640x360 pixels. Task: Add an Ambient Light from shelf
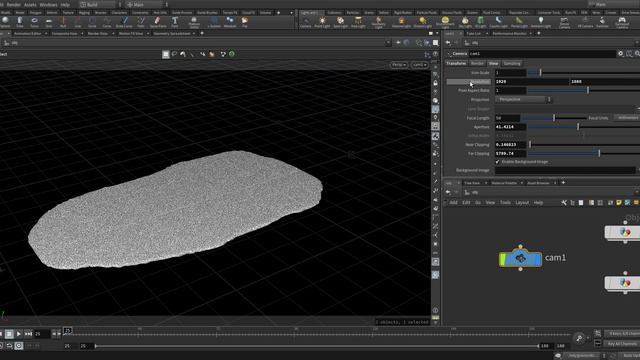click(541, 22)
